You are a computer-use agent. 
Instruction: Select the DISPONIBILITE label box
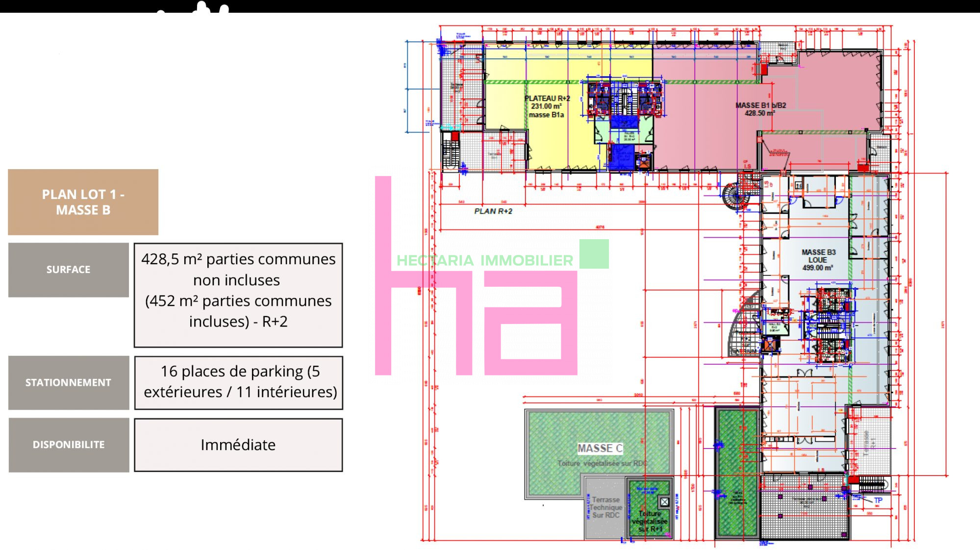pyautogui.click(x=69, y=445)
